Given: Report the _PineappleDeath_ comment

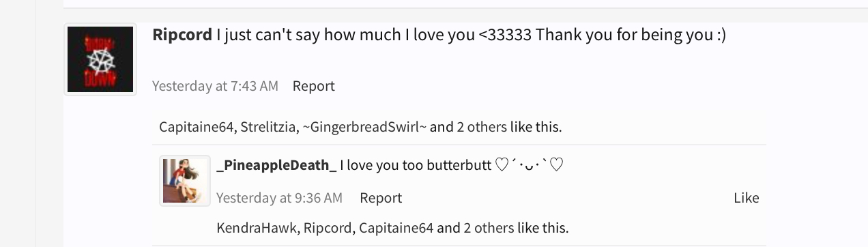Looking at the screenshot, I should [381, 198].
